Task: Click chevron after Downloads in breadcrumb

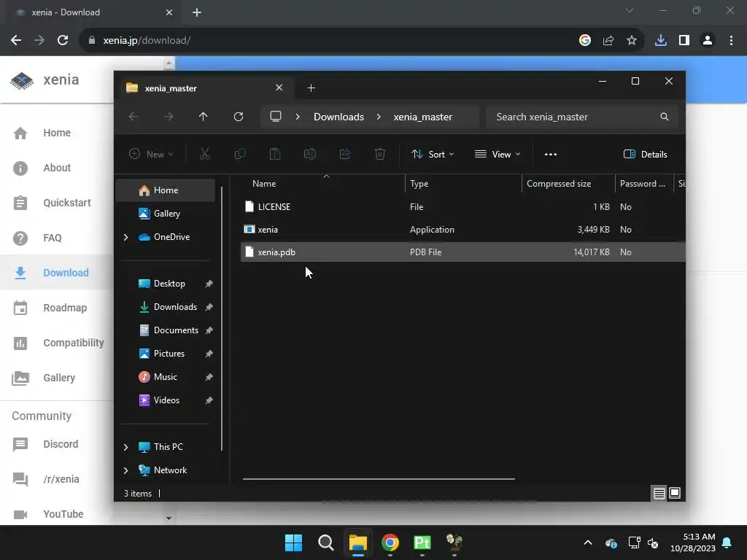Action: point(379,117)
